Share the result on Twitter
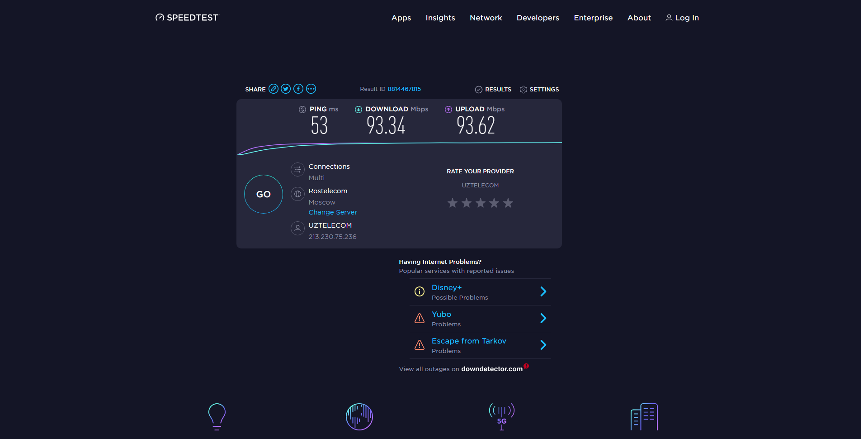This screenshot has width=868, height=439. click(x=286, y=89)
